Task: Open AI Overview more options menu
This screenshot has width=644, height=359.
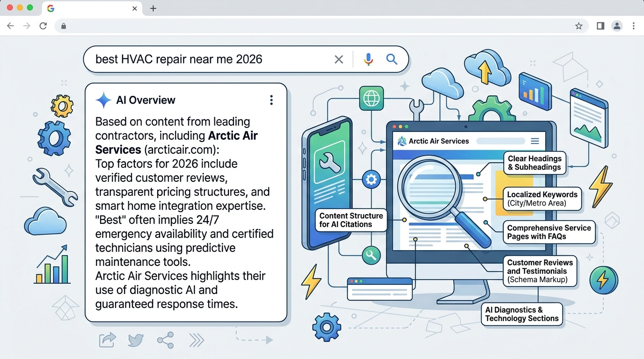Action: 271,100
